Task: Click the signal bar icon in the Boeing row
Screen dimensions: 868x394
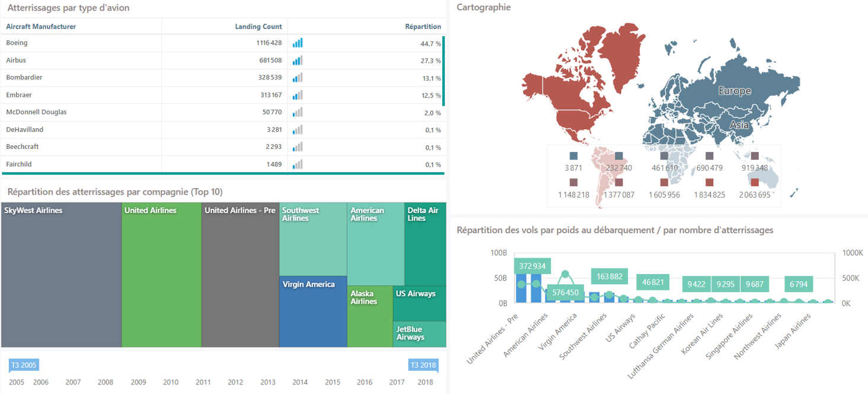Action: [x=298, y=43]
